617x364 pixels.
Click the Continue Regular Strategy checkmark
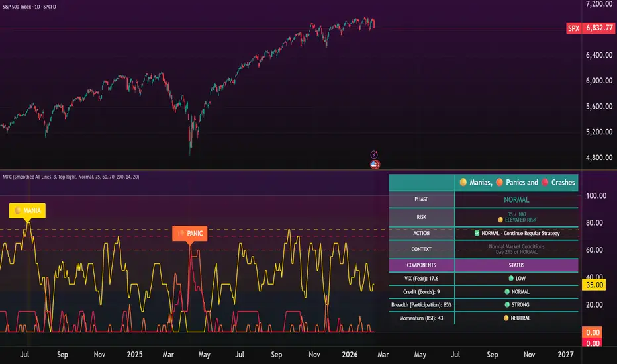point(477,234)
